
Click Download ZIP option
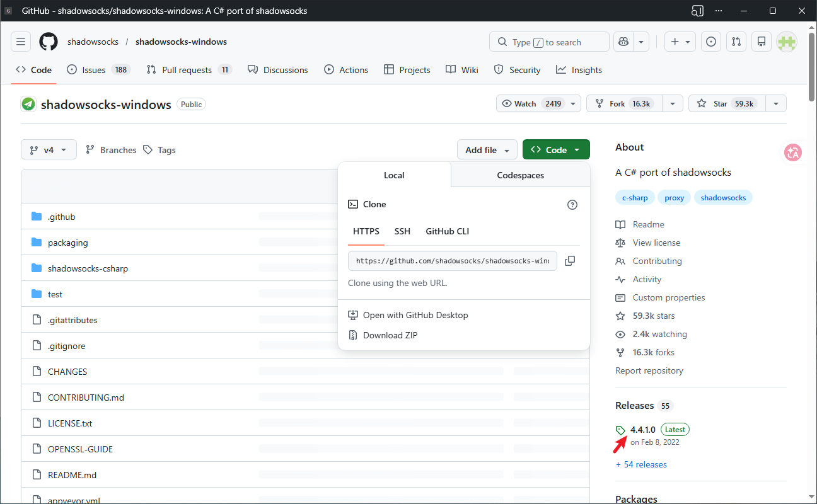click(x=390, y=335)
